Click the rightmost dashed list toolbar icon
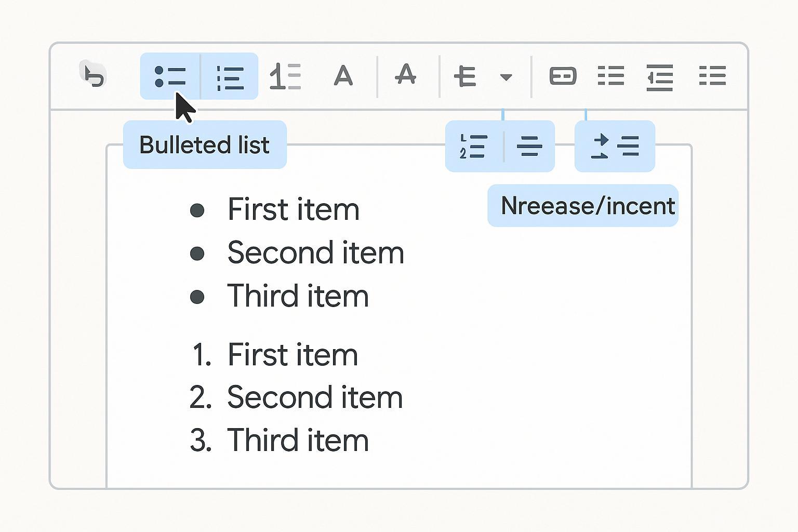The image size is (798, 532). 712,76
